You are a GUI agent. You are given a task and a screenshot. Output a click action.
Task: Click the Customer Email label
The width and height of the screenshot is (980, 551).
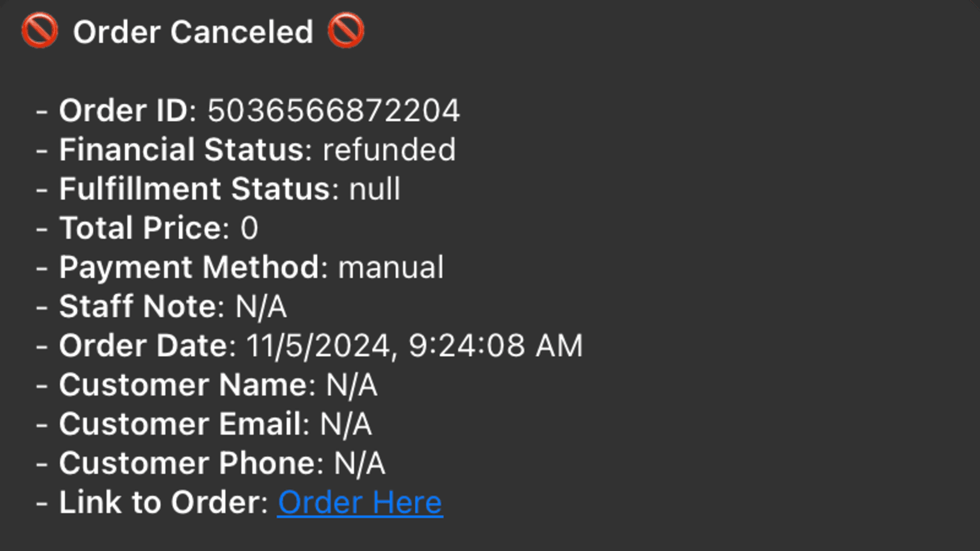pyautogui.click(x=184, y=424)
